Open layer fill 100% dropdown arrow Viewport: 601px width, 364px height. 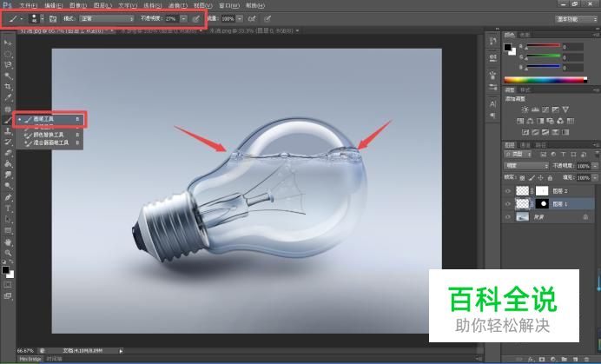point(594,178)
